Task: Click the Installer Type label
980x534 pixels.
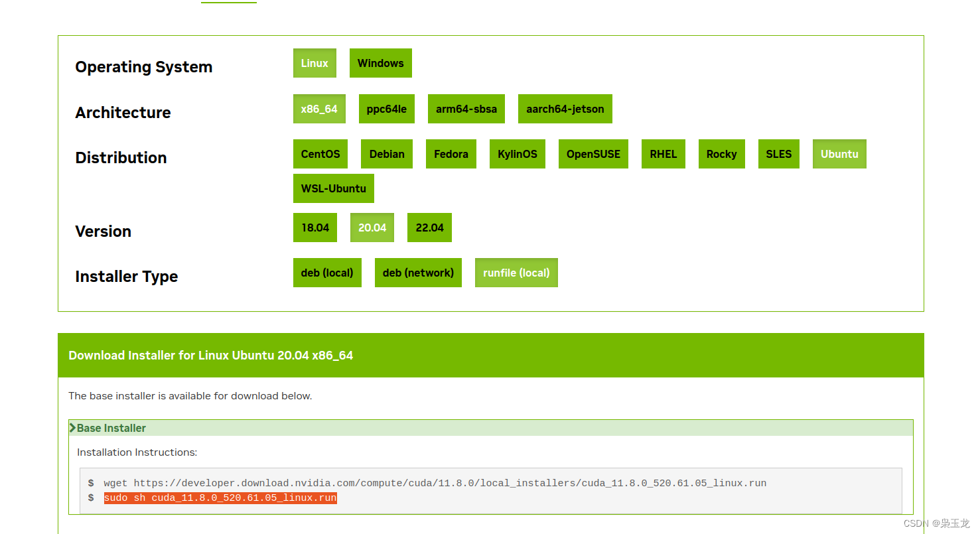Action: click(127, 277)
